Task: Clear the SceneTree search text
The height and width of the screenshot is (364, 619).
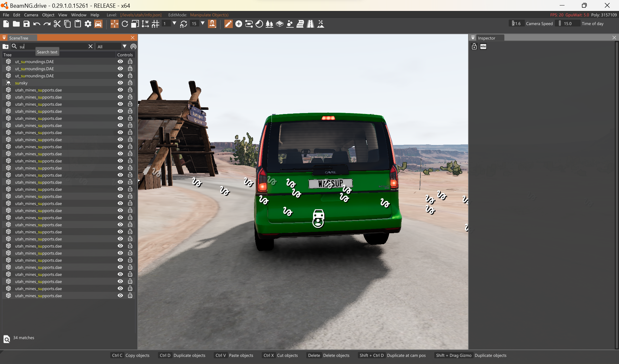Action: (91, 46)
